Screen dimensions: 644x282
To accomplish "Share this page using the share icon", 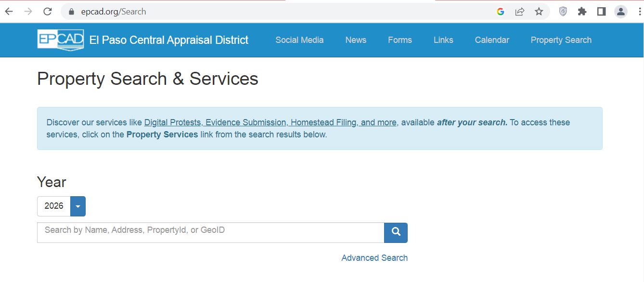I will tap(520, 12).
